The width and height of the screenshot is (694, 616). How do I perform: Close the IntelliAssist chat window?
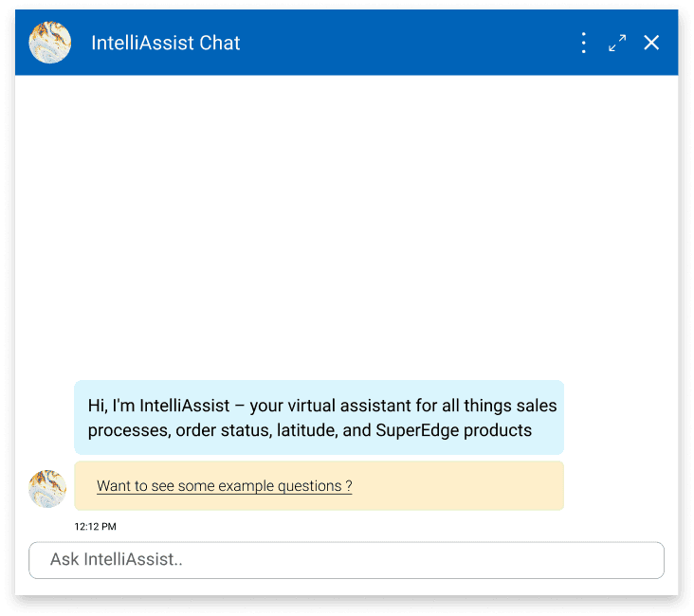[651, 43]
